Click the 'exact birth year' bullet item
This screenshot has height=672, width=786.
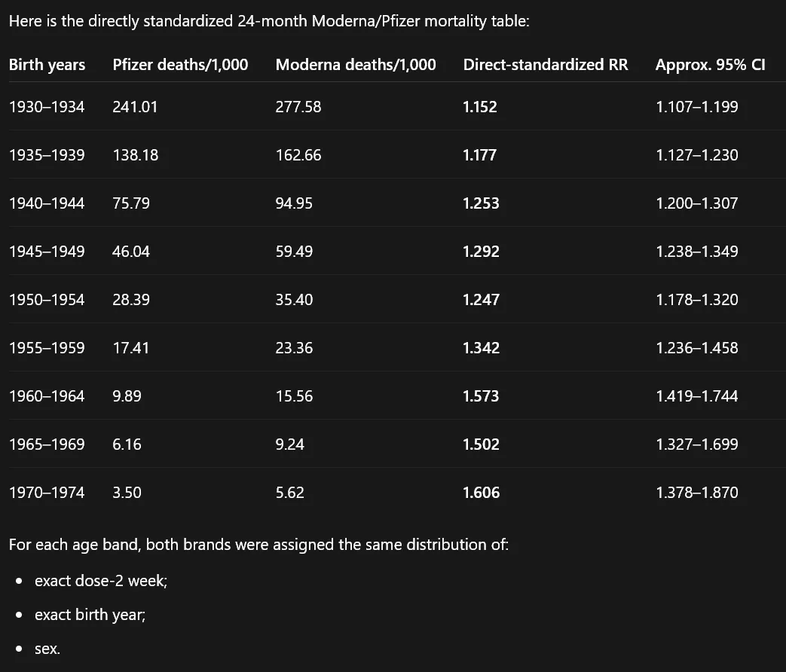click(x=90, y=615)
